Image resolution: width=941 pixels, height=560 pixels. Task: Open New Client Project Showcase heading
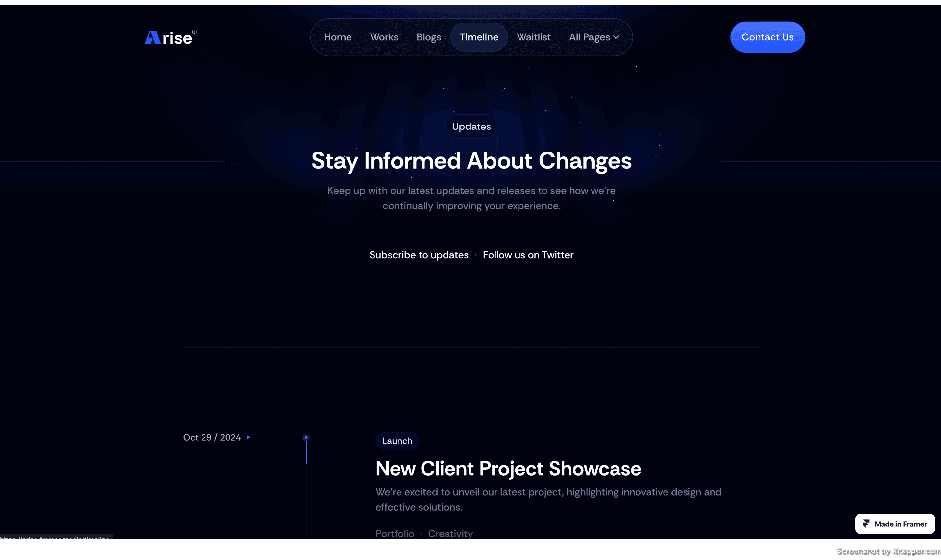508,469
